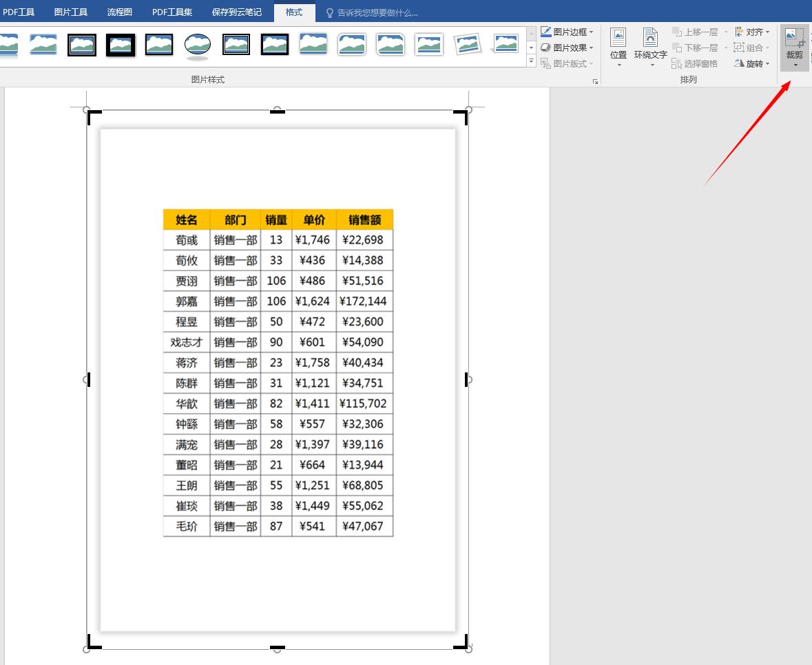This screenshot has height=665, width=812.
Task: Open the Position (位置) icon menu
Action: 618,47
